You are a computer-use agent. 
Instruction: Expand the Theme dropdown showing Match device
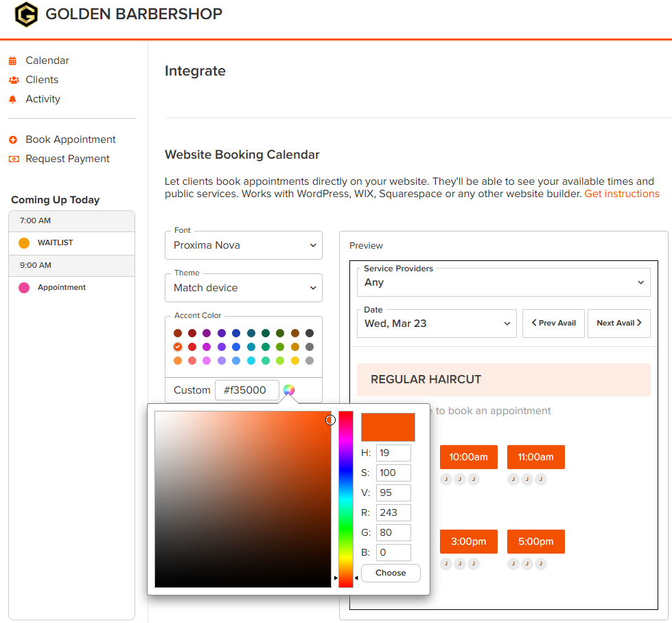pos(244,288)
